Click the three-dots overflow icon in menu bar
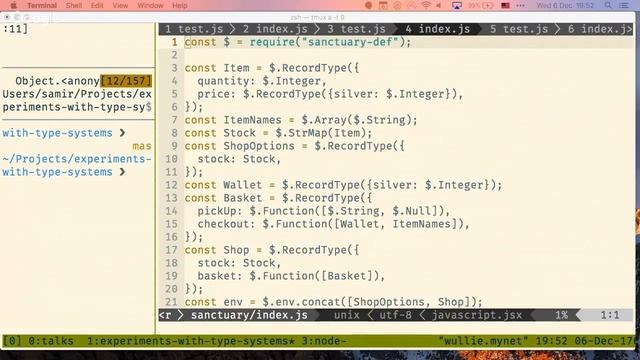The image size is (640, 360). 520,6
